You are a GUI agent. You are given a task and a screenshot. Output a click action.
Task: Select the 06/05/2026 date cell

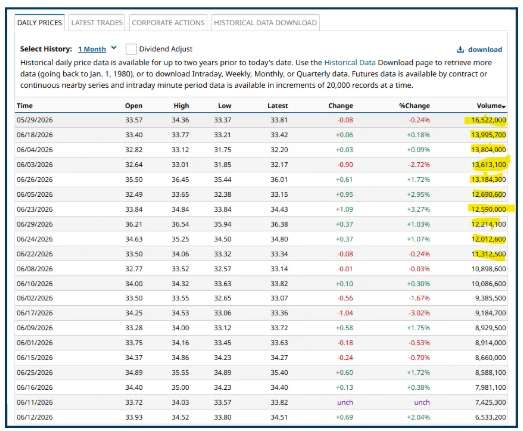click(35, 194)
